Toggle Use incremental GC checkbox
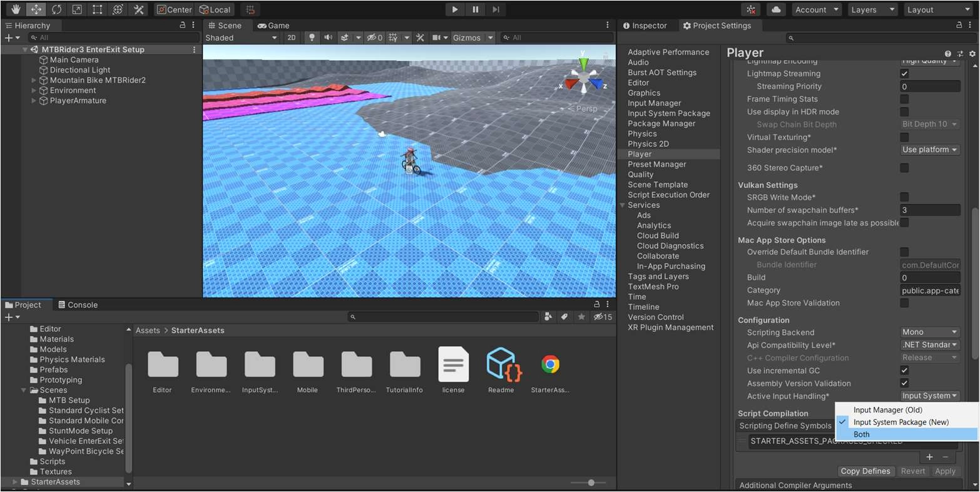Viewport: 980px width, 492px height. 904,371
